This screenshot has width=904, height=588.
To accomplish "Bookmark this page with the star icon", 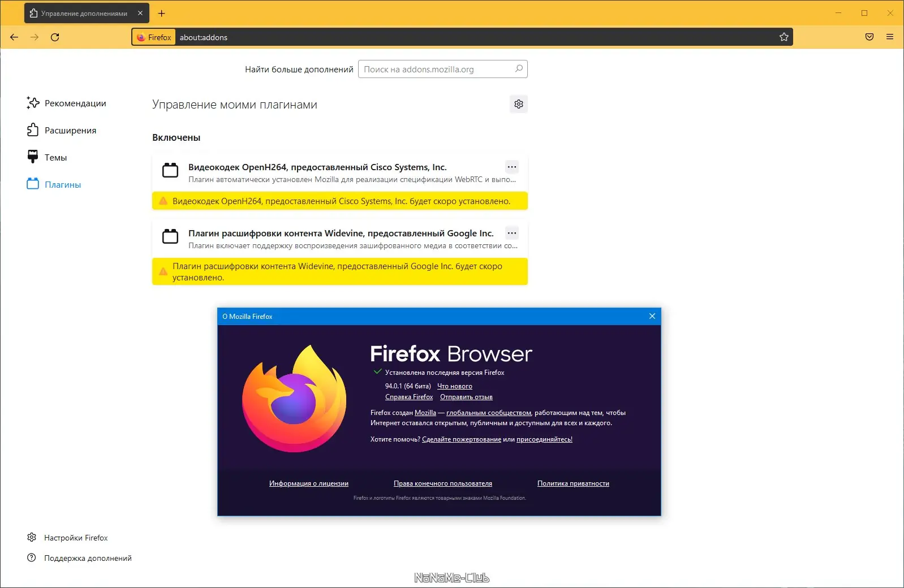I will [x=784, y=37].
